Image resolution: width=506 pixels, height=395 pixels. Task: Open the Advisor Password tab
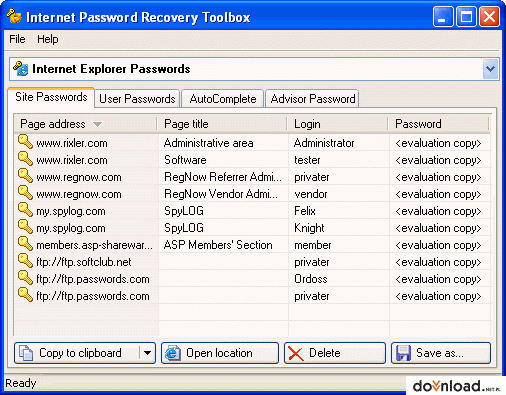coord(312,99)
